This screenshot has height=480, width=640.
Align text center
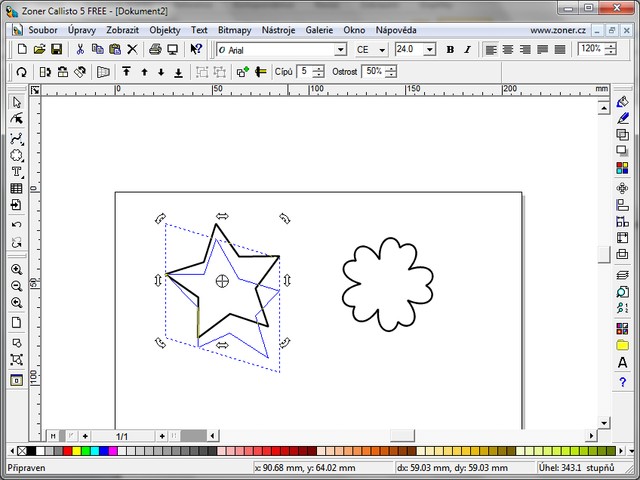[x=508, y=49]
